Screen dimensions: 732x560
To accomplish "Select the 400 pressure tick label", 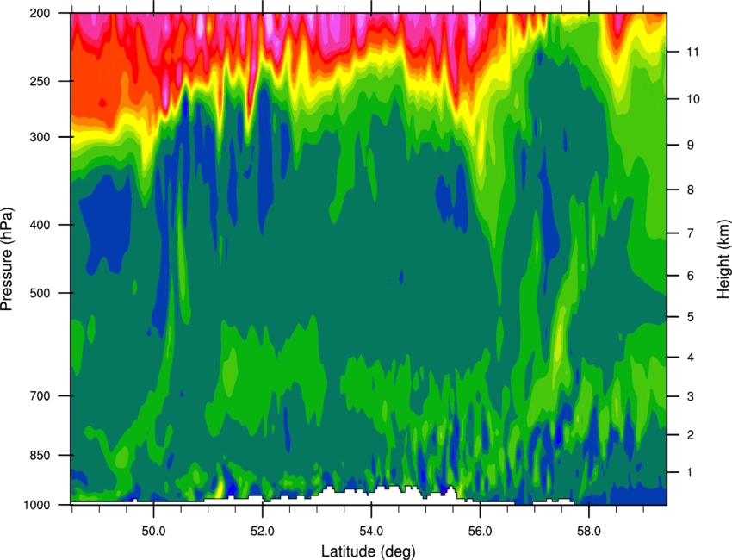I will pyautogui.click(x=40, y=225).
